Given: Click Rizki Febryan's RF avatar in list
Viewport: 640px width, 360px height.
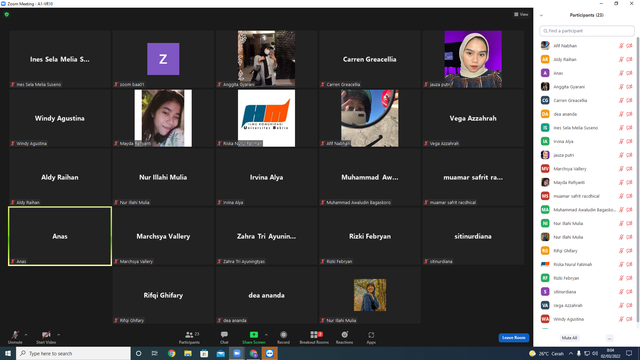Looking at the screenshot, I should click(x=545, y=278).
